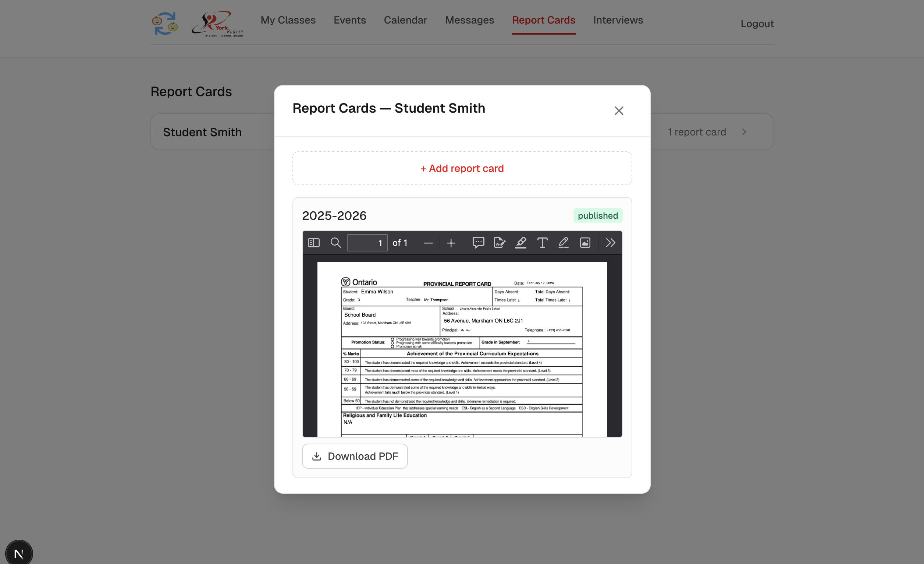Select the add text tool
924x564 pixels.
click(542, 243)
